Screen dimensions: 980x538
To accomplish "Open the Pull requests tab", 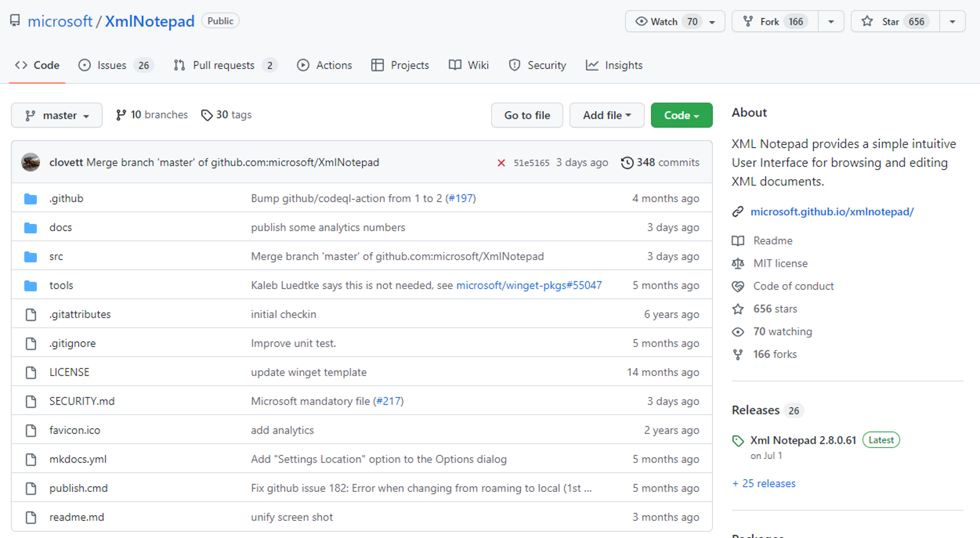I will tap(225, 65).
